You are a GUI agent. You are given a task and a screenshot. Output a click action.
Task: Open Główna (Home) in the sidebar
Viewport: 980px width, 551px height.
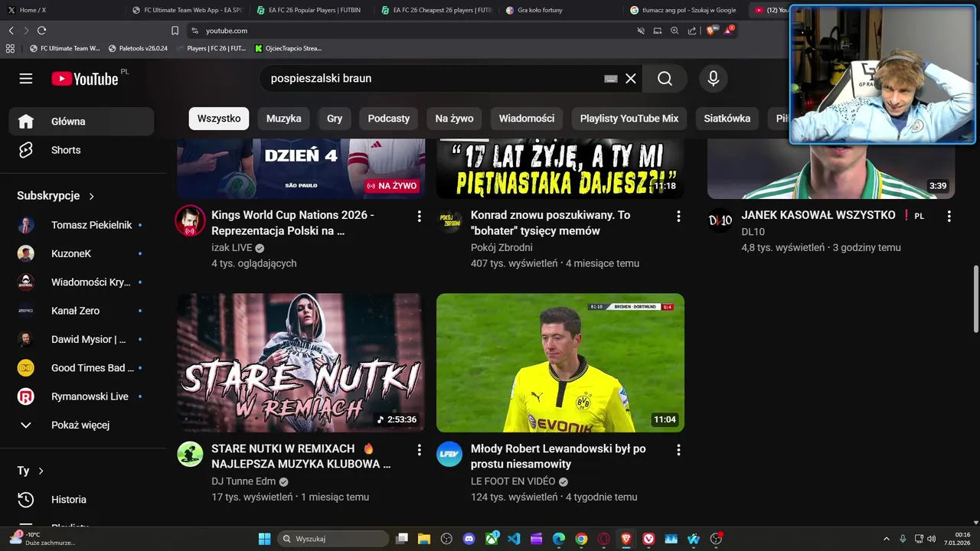tap(82, 122)
